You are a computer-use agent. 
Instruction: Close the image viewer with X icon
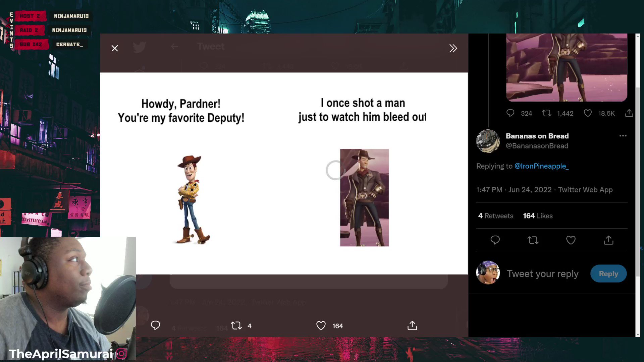(x=115, y=48)
